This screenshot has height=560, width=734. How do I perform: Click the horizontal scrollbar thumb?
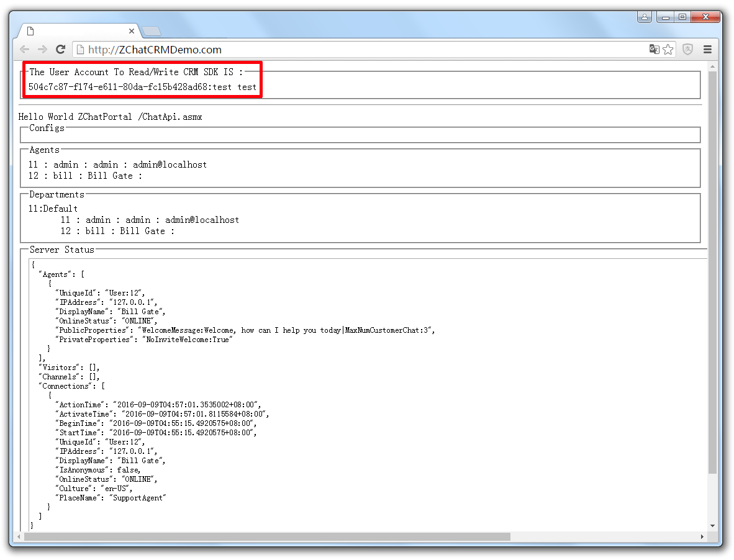267,536
